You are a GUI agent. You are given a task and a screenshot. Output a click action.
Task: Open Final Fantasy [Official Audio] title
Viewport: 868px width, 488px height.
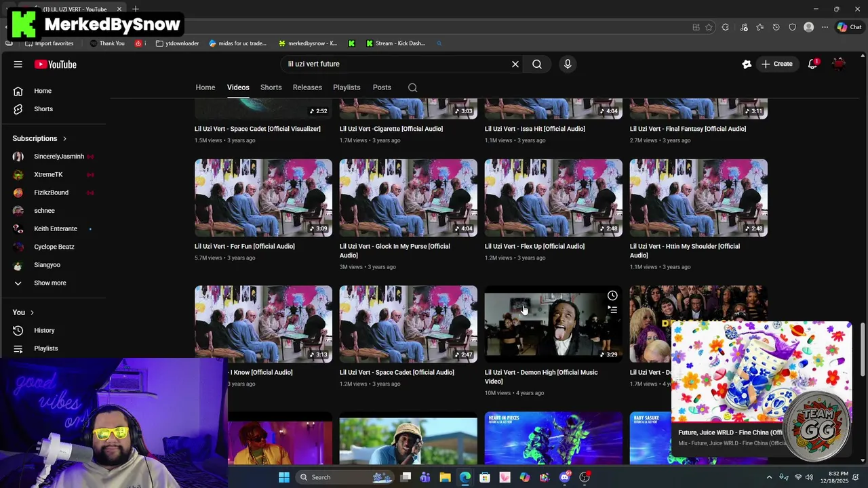[688, 129]
